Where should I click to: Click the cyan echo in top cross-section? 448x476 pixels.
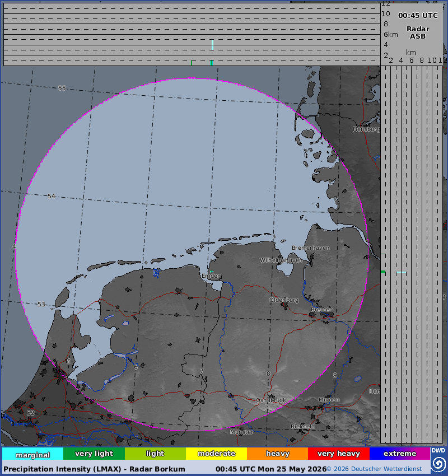click(212, 45)
